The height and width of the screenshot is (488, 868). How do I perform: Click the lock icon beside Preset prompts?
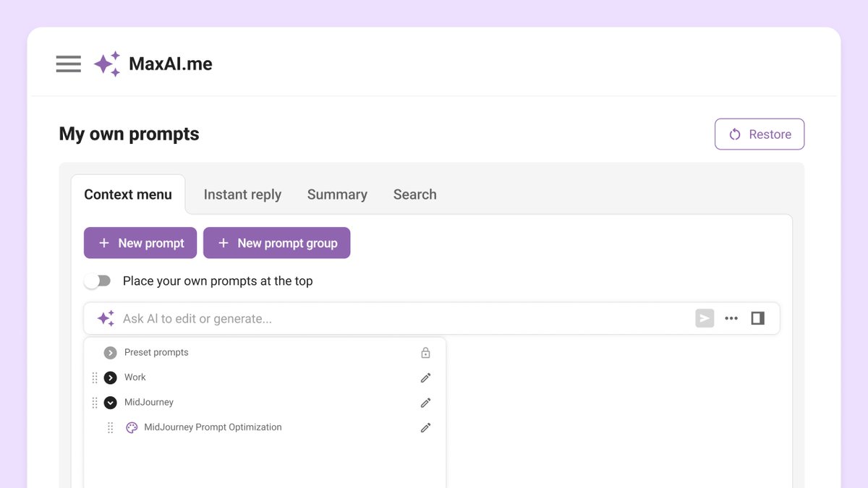coord(425,353)
